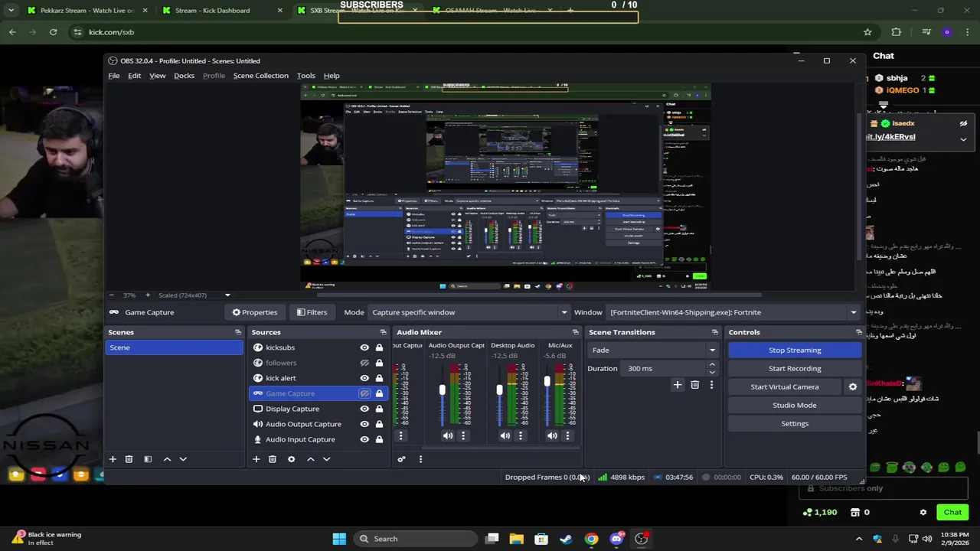
Task: Open the Scene Collection menu
Action: (x=260, y=76)
